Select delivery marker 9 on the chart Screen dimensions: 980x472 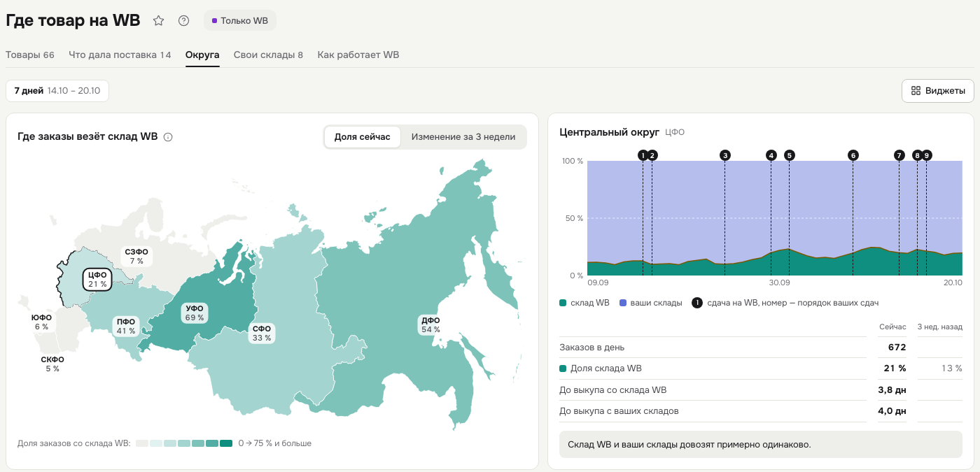pyautogui.click(x=927, y=155)
